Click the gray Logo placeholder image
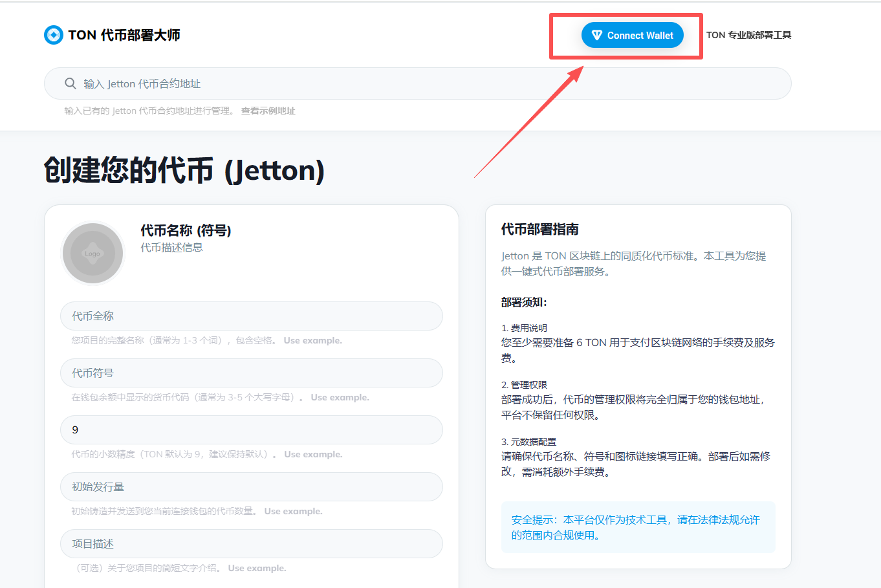Viewport: 881px width, 588px height. tap(92, 254)
